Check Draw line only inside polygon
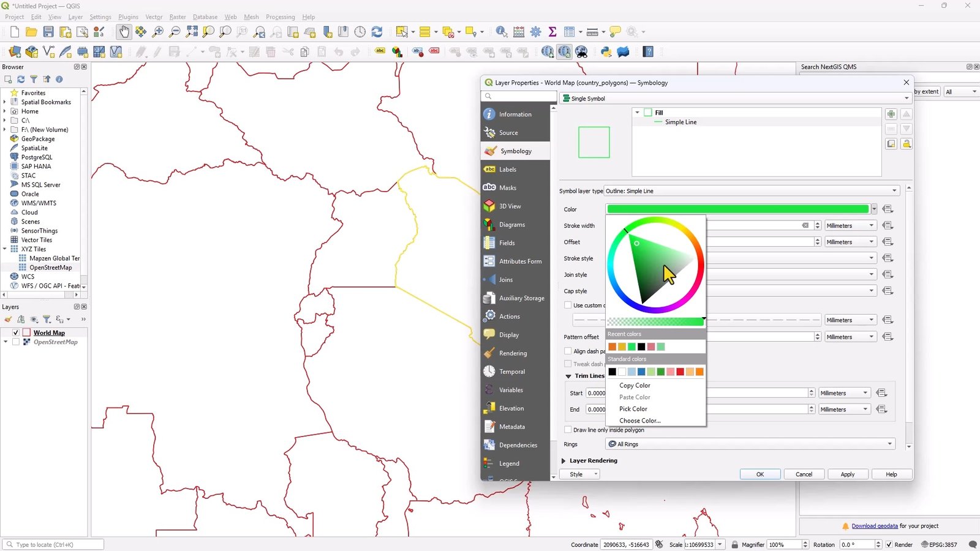 (x=568, y=430)
